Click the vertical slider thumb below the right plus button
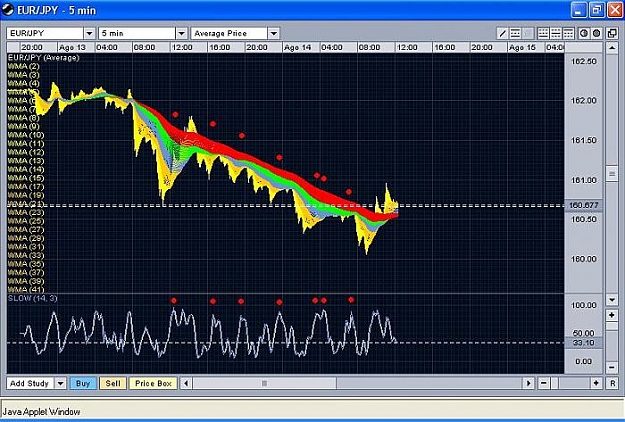This screenshot has height=422, width=625. pyautogui.click(x=612, y=326)
